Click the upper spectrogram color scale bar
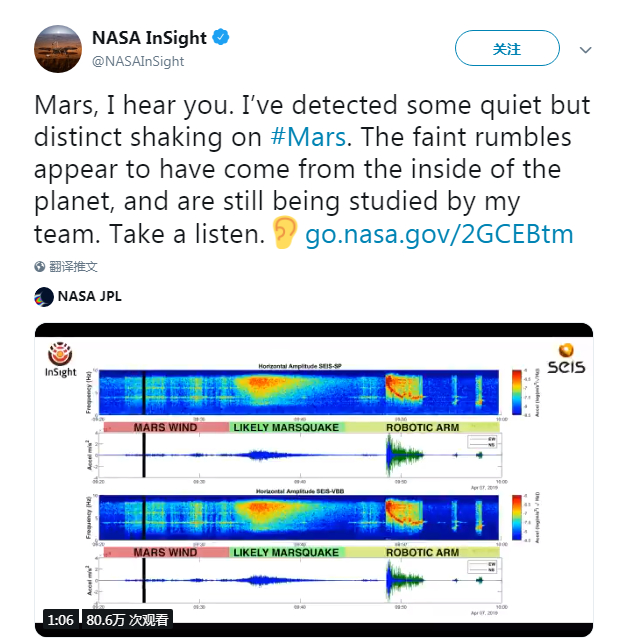The height and width of the screenshot is (644, 628). (515, 392)
